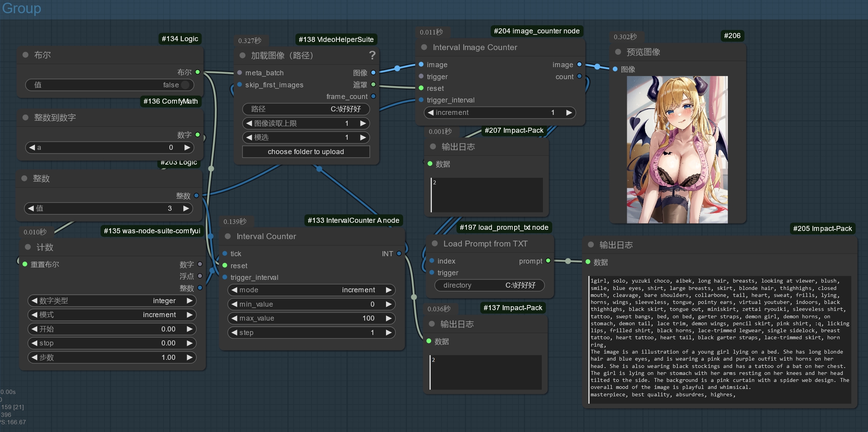Viewport: 868px width, 432px height.
Task: Click the 图像 output socket on 加载图像 node
Action: click(373, 73)
